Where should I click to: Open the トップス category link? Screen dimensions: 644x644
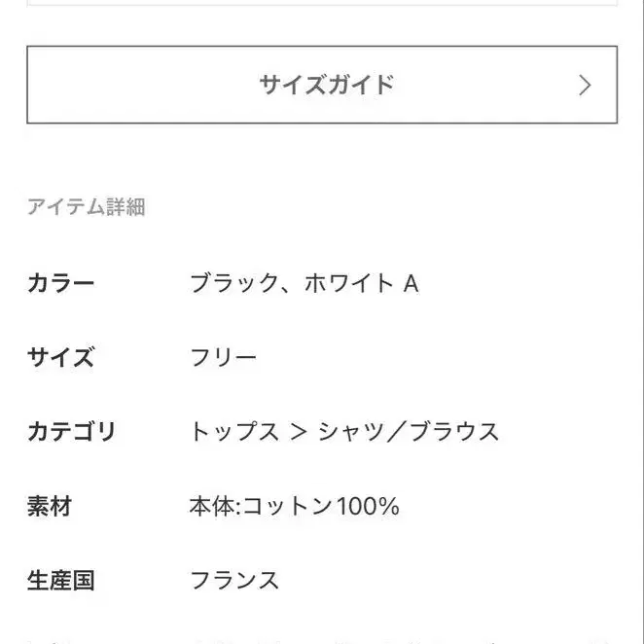pos(233,432)
